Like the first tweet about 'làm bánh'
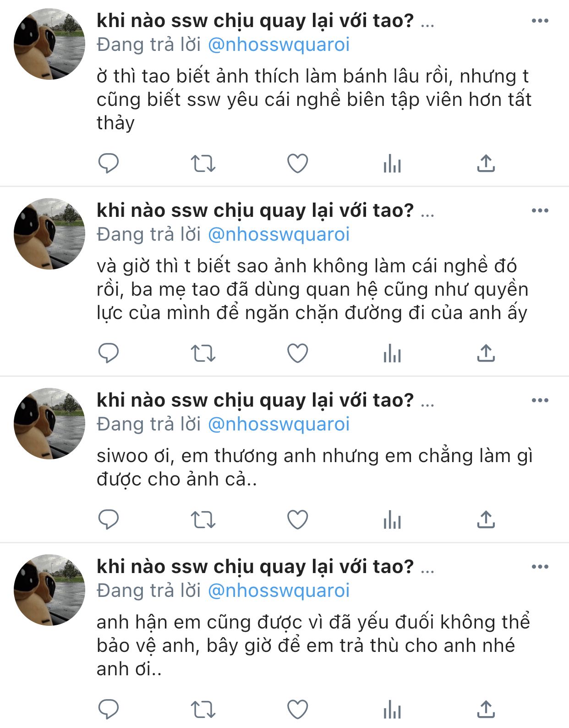Viewport: 569px width, 728px height. (297, 163)
